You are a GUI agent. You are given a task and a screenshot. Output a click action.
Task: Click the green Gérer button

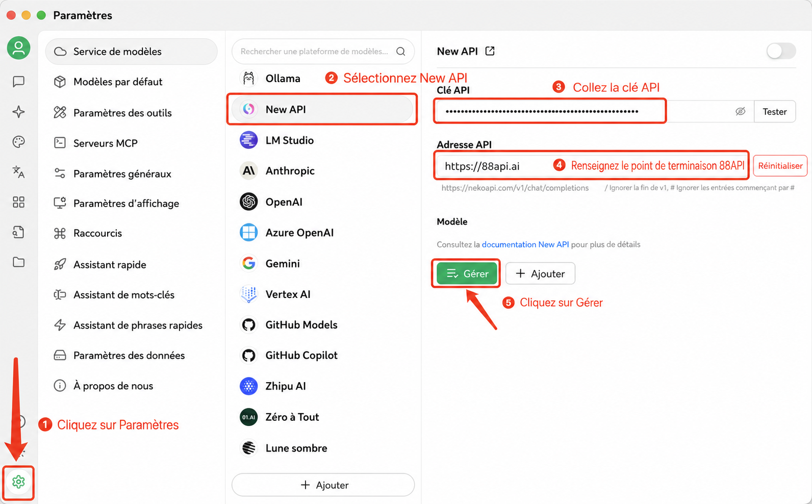pyautogui.click(x=467, y=273)
